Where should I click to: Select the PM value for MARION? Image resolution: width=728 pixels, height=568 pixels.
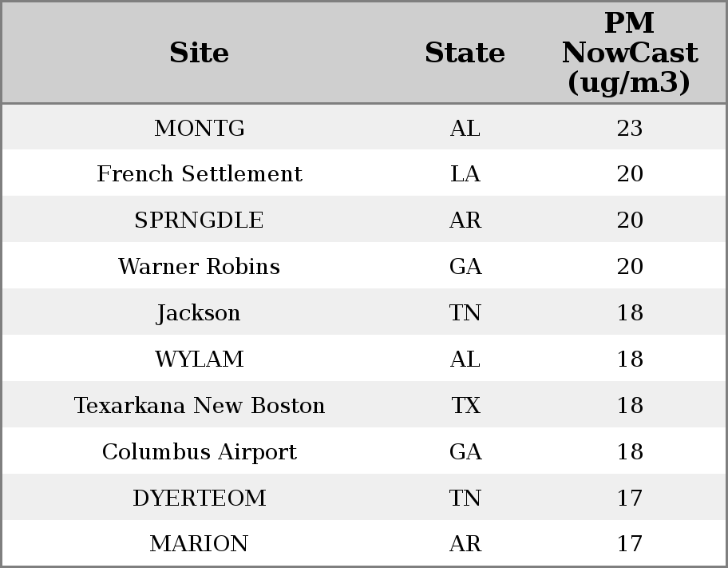coord(629,544)
